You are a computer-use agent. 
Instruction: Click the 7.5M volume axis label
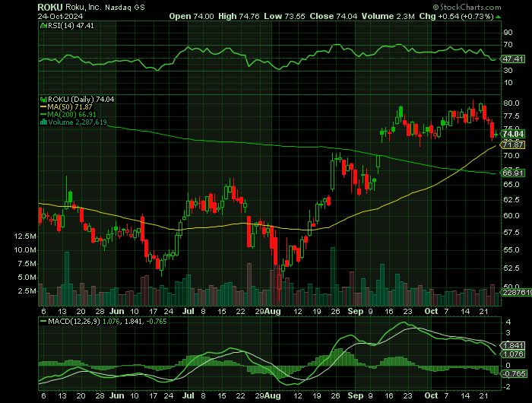coord(27,264)
